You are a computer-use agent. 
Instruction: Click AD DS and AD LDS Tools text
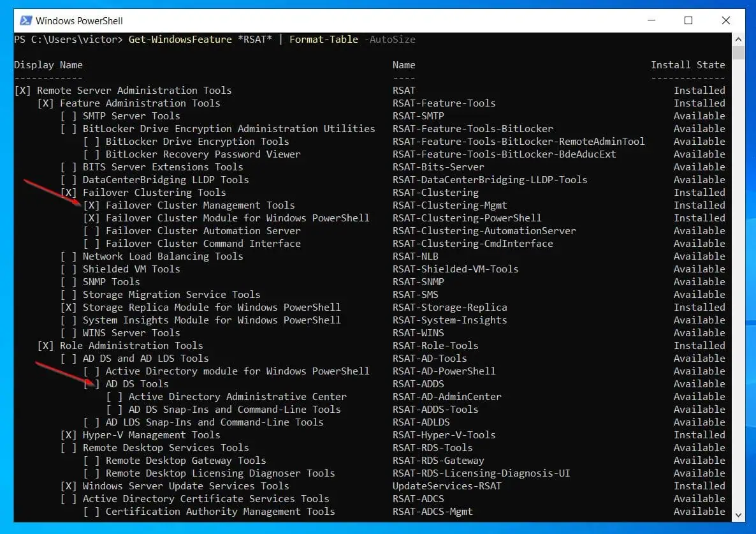[145, 359]
